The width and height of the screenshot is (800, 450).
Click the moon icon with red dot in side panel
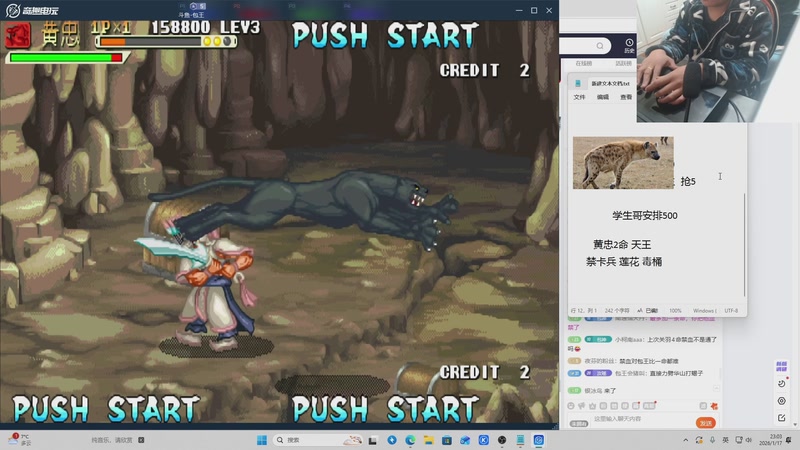pos(782,383)
